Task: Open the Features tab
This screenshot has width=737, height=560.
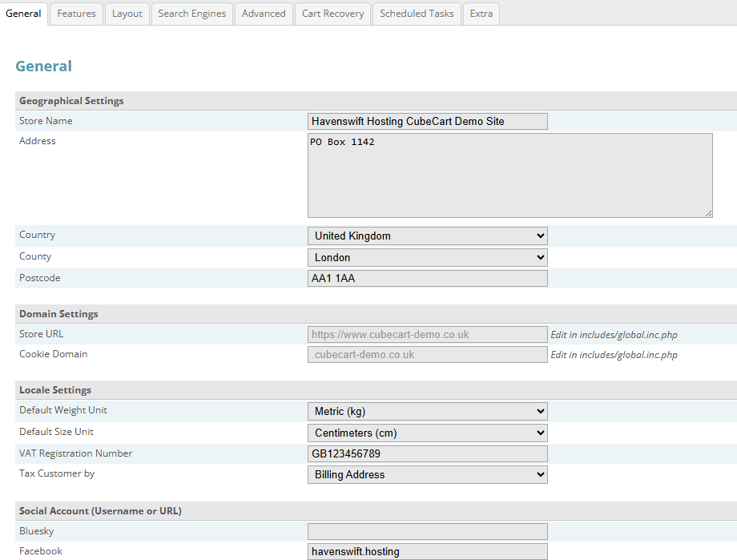Action: point(76,14)
